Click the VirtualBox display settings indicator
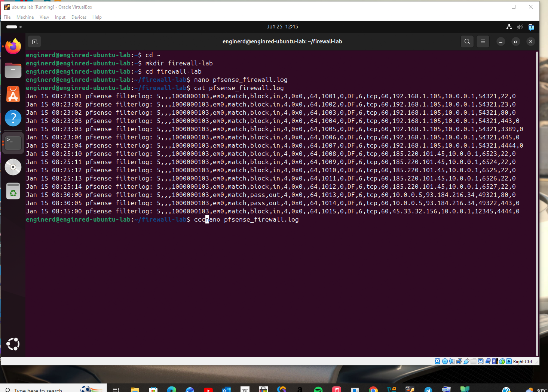 click(x=480, y=361)
